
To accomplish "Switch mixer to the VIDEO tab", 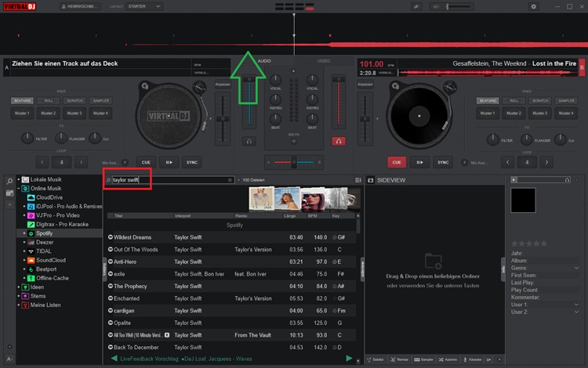I will coord(324,61).
